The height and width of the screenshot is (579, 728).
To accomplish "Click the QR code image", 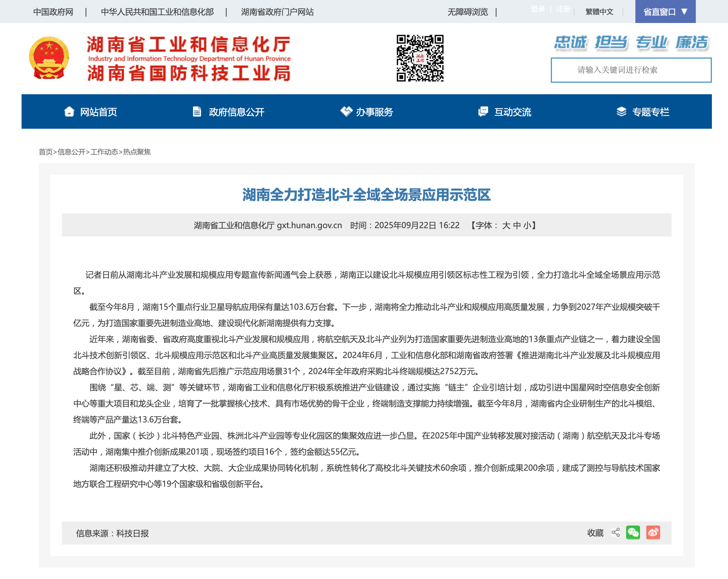I will point(420,58).
